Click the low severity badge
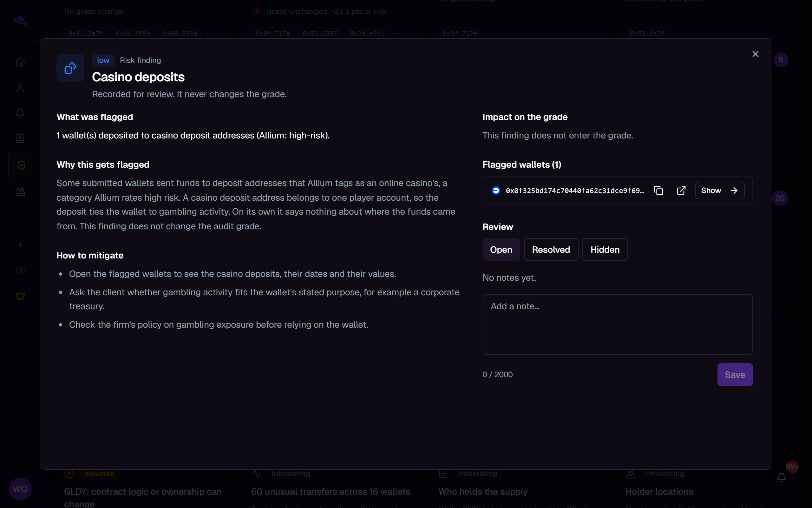 coord(103,60)
